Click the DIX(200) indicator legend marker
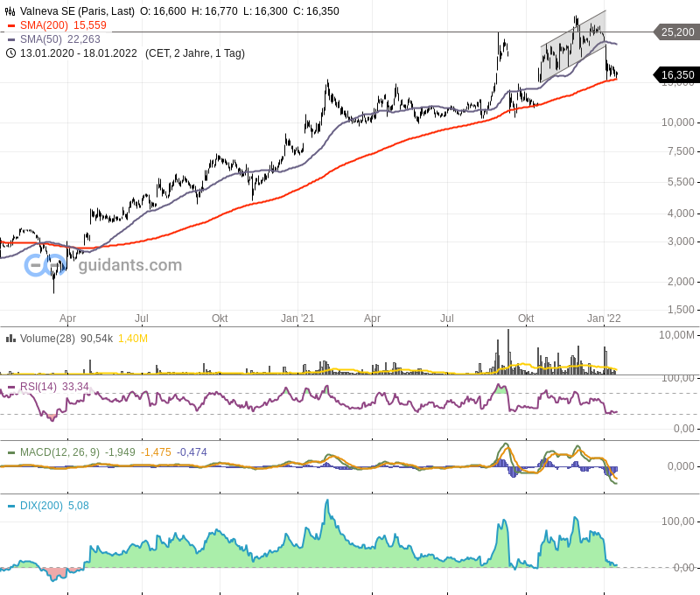 (x=11, y=506)
